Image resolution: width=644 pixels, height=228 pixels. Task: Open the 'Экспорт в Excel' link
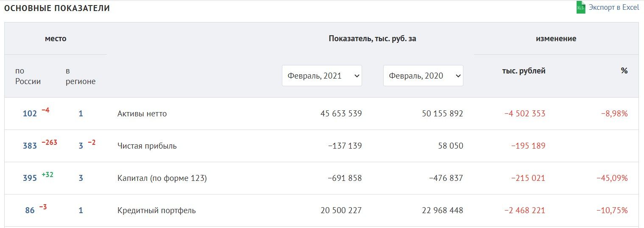(613, 8)
